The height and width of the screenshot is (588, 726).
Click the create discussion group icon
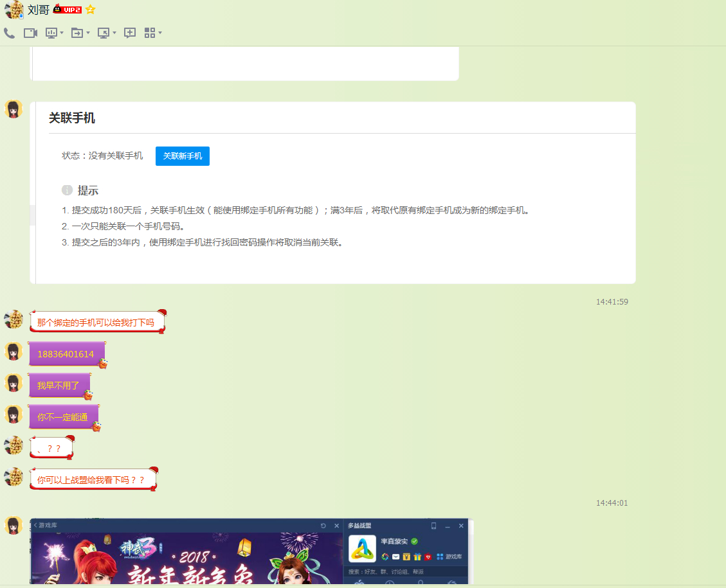[x=130, y=33]
